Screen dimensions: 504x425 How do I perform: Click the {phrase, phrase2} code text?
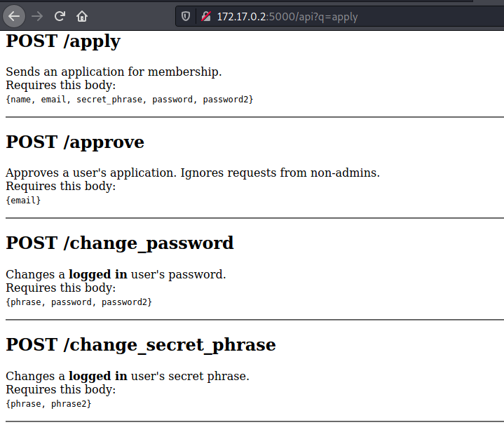(48, 404)
